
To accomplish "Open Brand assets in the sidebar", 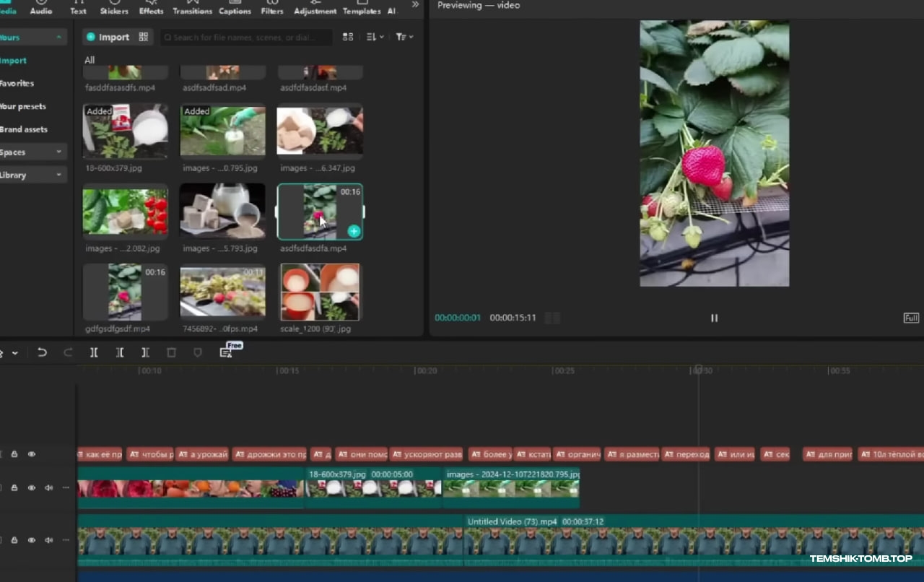I will point(23,129).
